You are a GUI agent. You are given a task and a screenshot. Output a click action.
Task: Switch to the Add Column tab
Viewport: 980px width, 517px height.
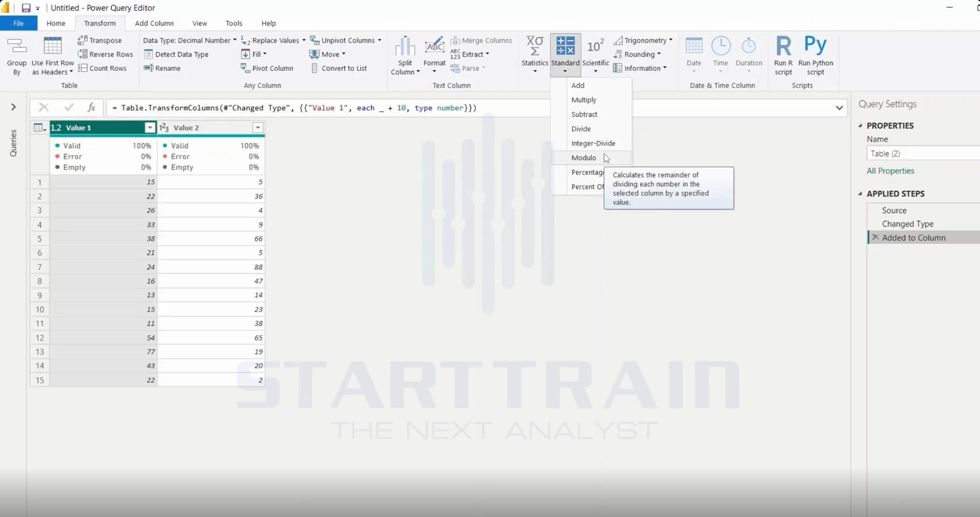(154, 23)
